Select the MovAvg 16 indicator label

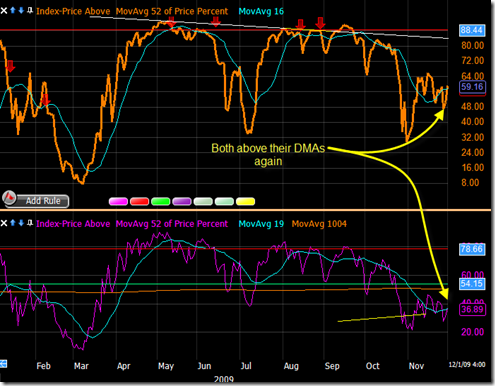pyautogui.click(x=261, y=11)
